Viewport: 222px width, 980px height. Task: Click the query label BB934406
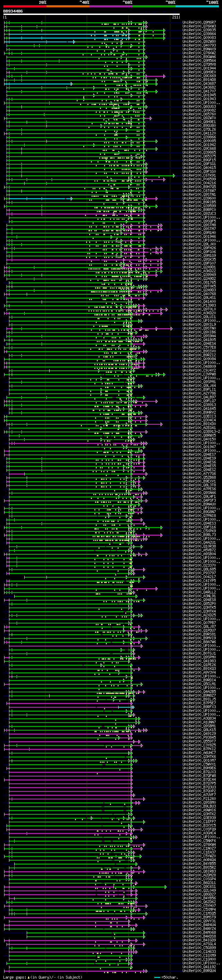pyautogui.click(x=13, y=11)
